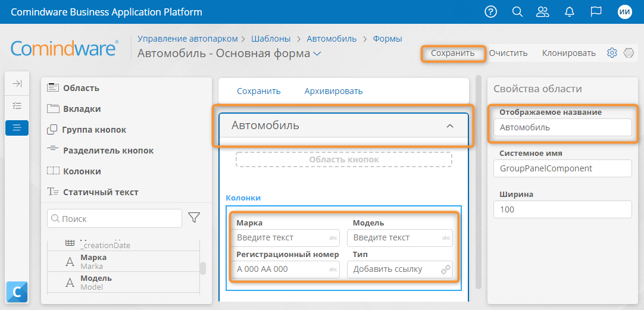Screen dimensions: 644x310
Task: Click the hexagonal mesh icon beside gear
Action: [629, 53]
